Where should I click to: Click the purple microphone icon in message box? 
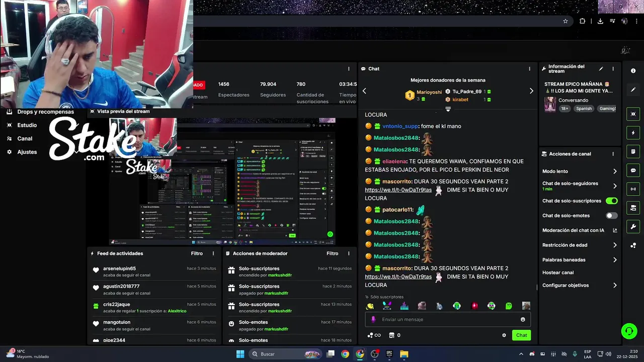click(373, 319)
